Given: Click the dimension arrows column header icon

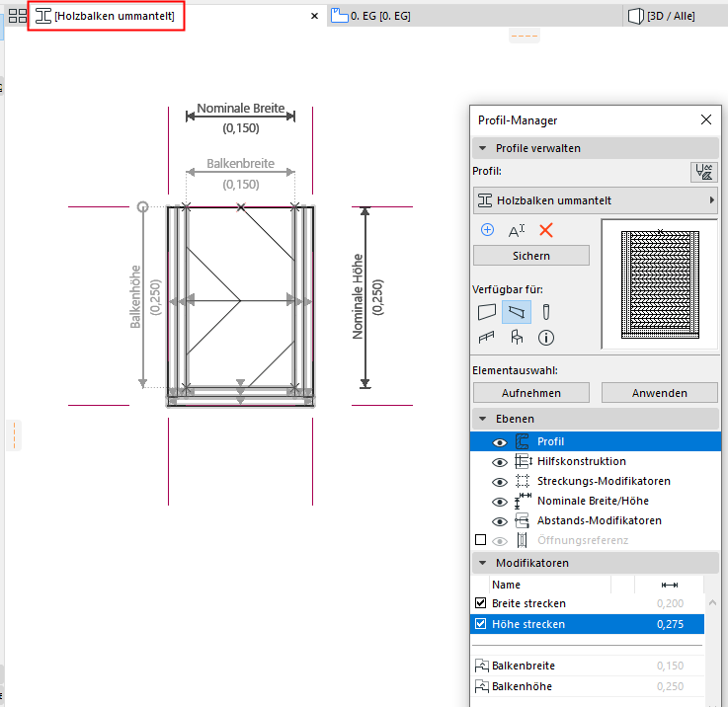Looking at the screenshot, I should coord(669,585).
